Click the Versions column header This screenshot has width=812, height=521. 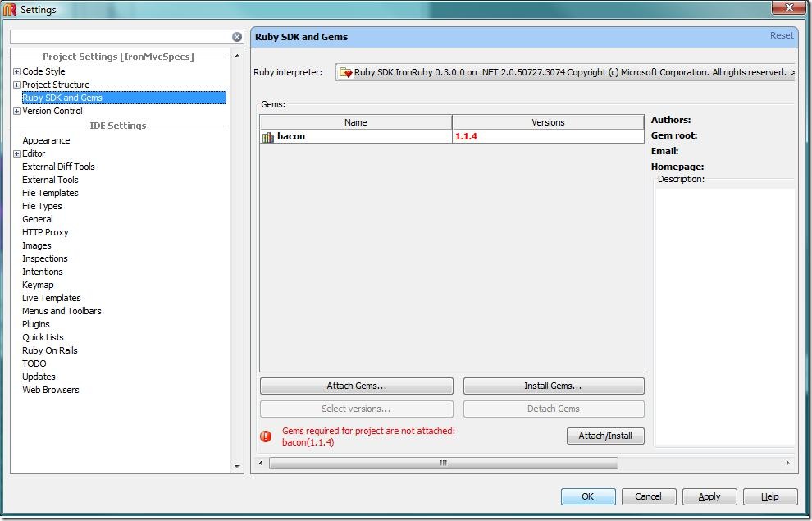pyautogui.click(x=548, y=122)
